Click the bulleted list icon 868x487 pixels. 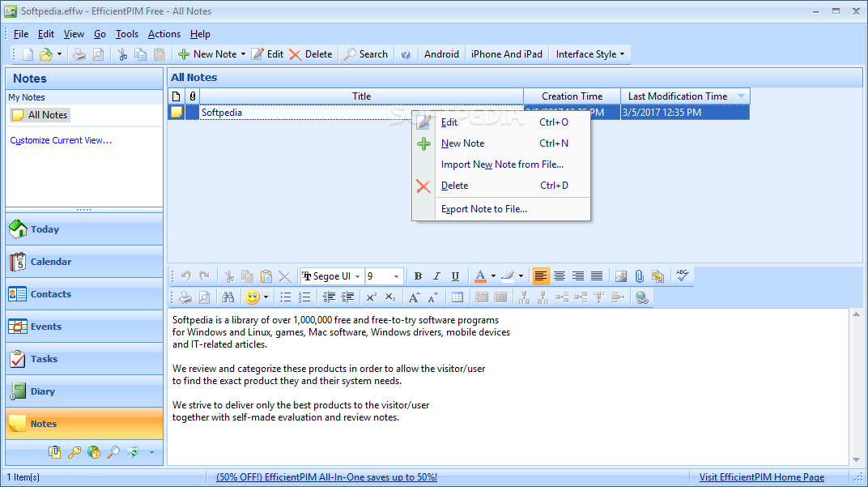tap(286, 297)
